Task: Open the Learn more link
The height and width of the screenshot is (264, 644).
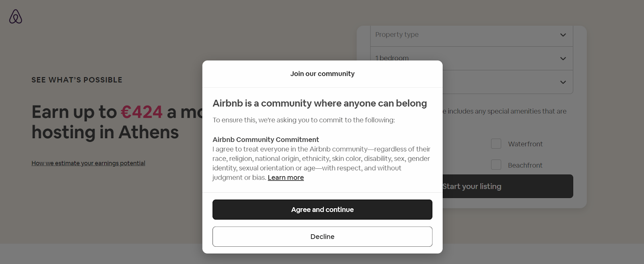Action: 286,177
